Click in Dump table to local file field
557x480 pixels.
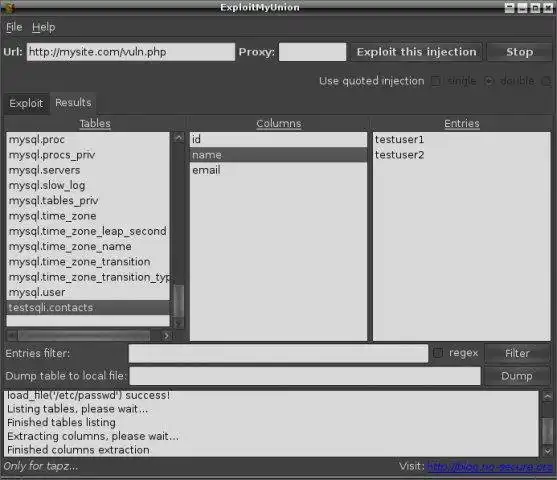click(305, 376)
